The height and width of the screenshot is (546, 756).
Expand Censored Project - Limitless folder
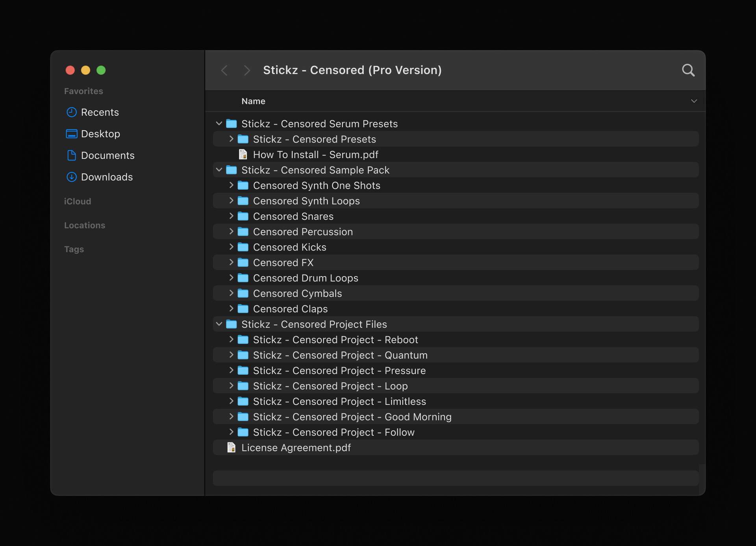[231, 401]
